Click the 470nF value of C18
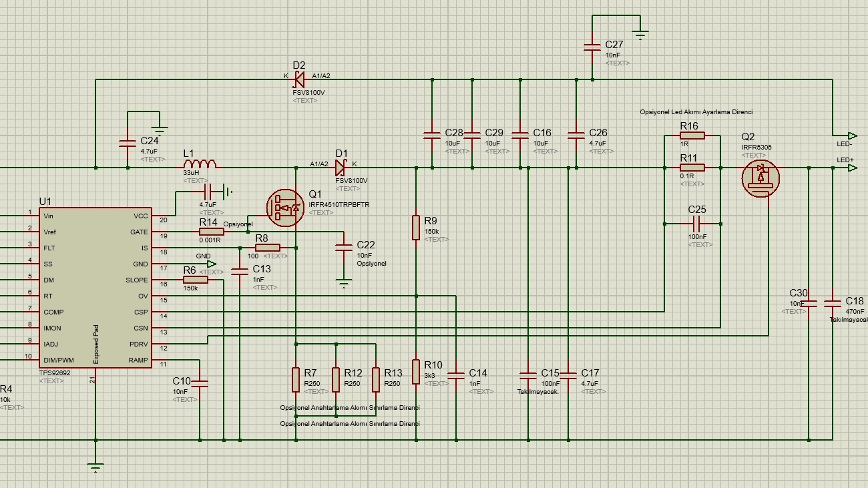This screenshot has height=488, width=868. 855,312
